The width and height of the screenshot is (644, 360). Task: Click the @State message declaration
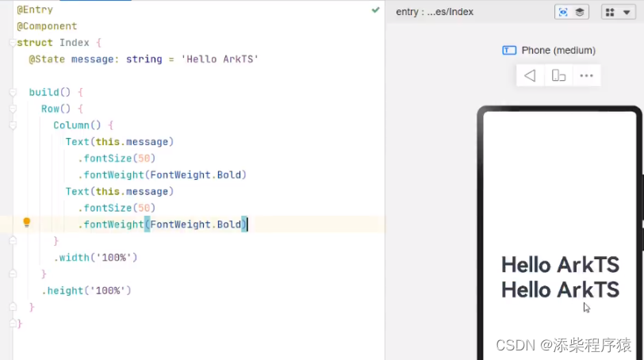[144, 59]
